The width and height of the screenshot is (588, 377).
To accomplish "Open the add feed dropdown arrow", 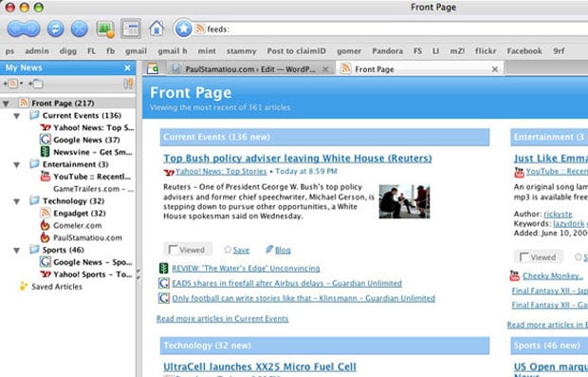I will pyautogui.click(x=21, y=84).
